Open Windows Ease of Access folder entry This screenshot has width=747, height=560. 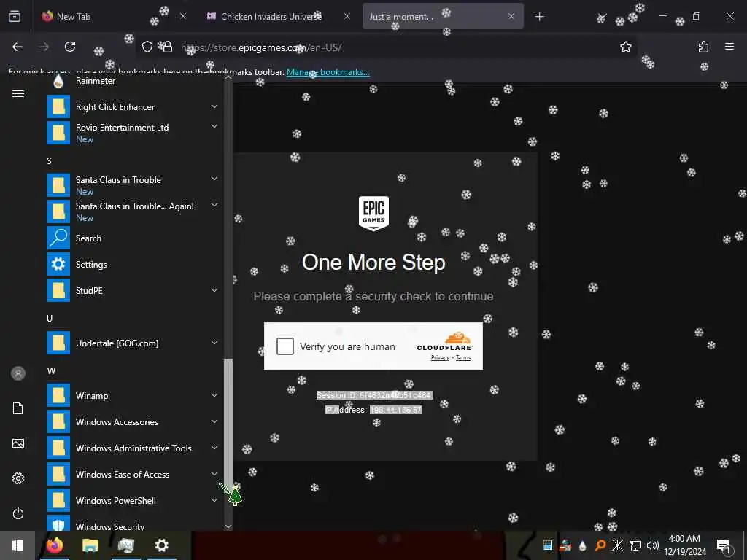pyautogui.click(x=132, y=474)
